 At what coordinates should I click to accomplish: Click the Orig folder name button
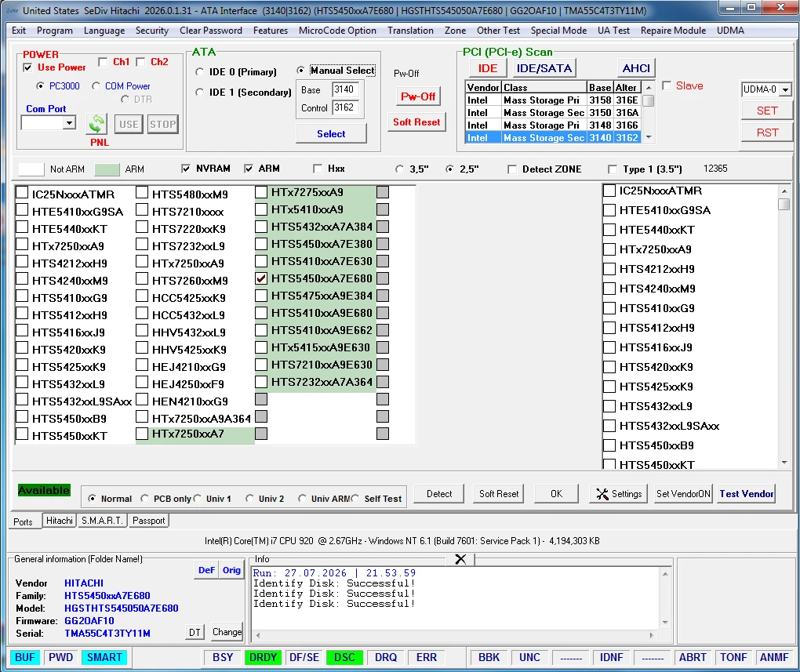(231, 571)
